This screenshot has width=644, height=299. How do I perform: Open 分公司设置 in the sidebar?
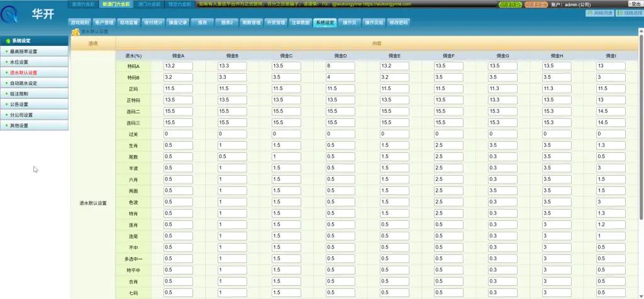[34, 115]
